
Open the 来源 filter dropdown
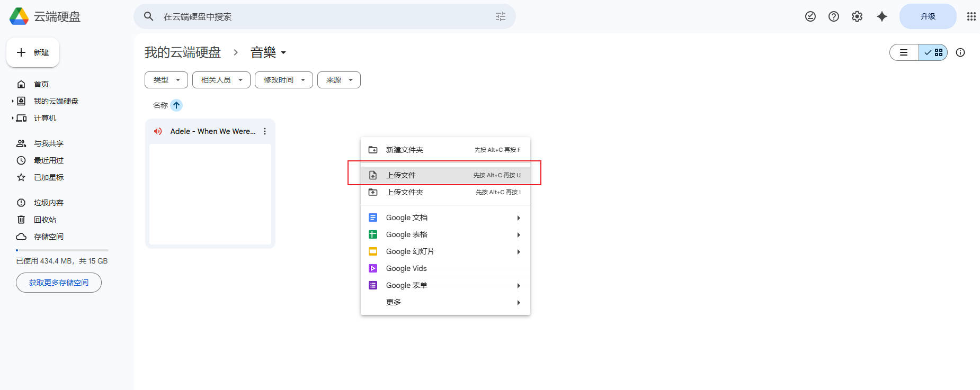point(339,80)
